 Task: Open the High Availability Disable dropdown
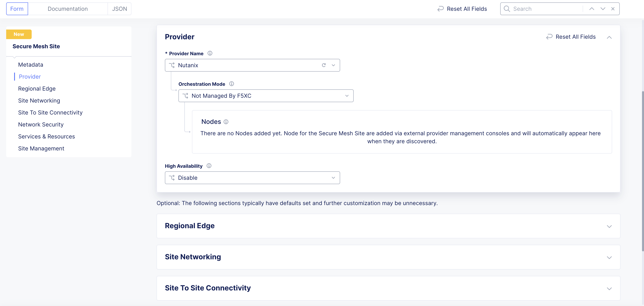pyautogui.click(x=252, y=178)
